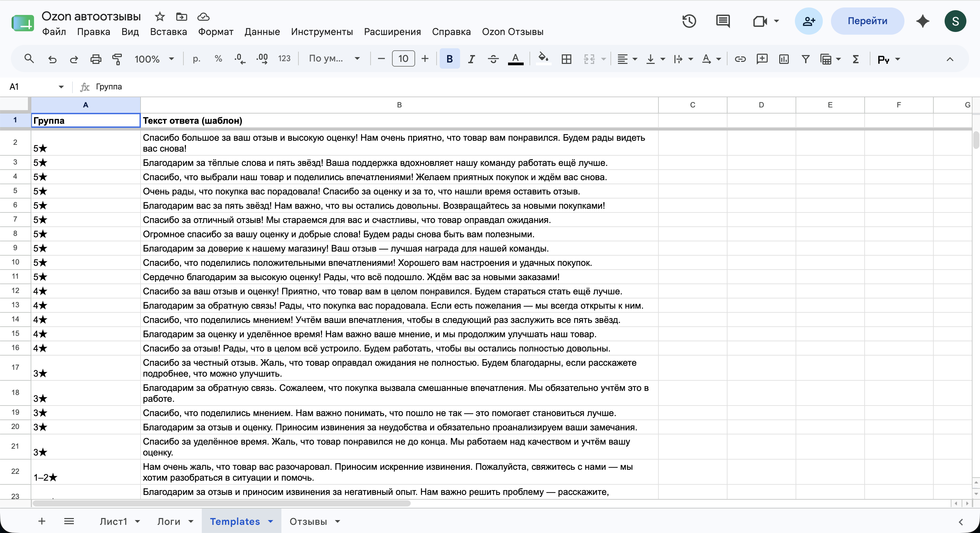Image resolution: width=980 pixels, height=533 pixels.
Task: Open the borders grid icon
Action: (567, 59)
